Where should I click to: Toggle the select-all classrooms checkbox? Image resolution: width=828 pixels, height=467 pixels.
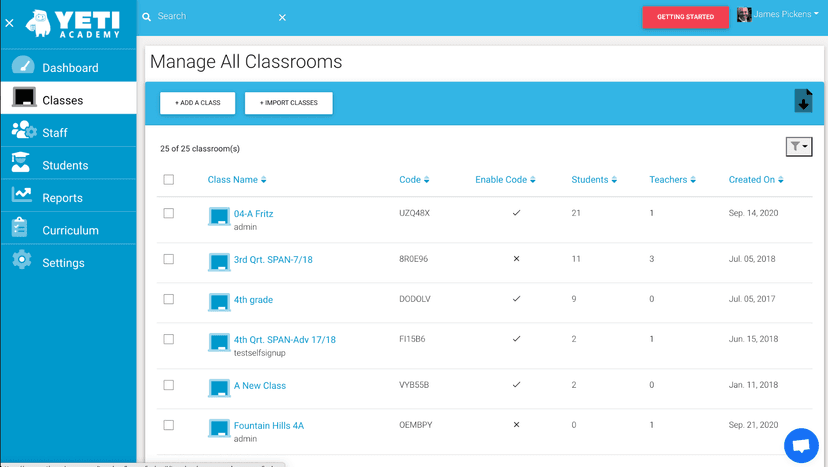168,180
